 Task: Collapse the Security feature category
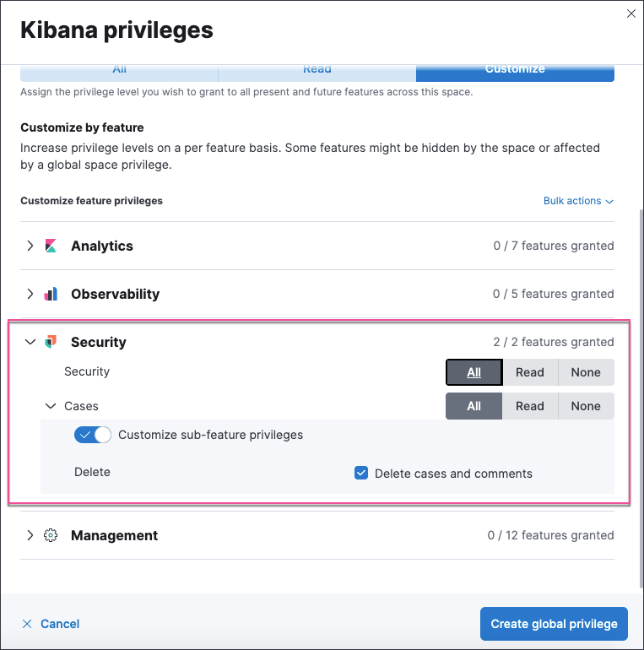click(30, 342)
